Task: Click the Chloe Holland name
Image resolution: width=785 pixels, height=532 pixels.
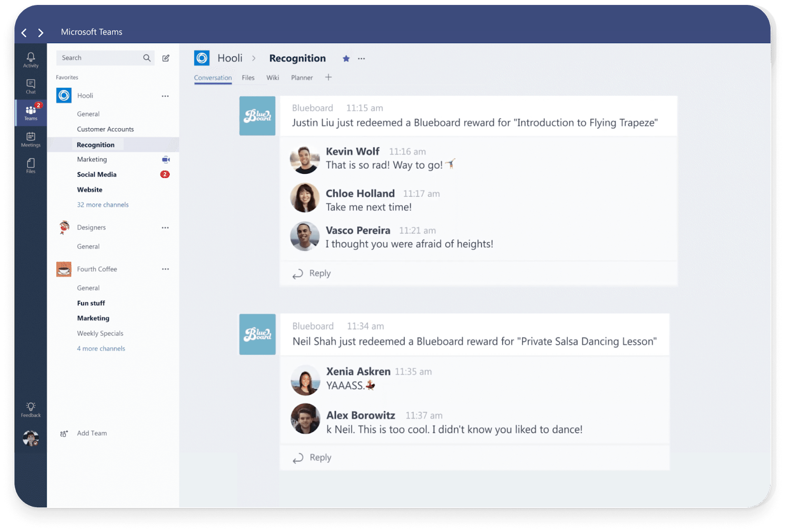Action: (360, 193)
